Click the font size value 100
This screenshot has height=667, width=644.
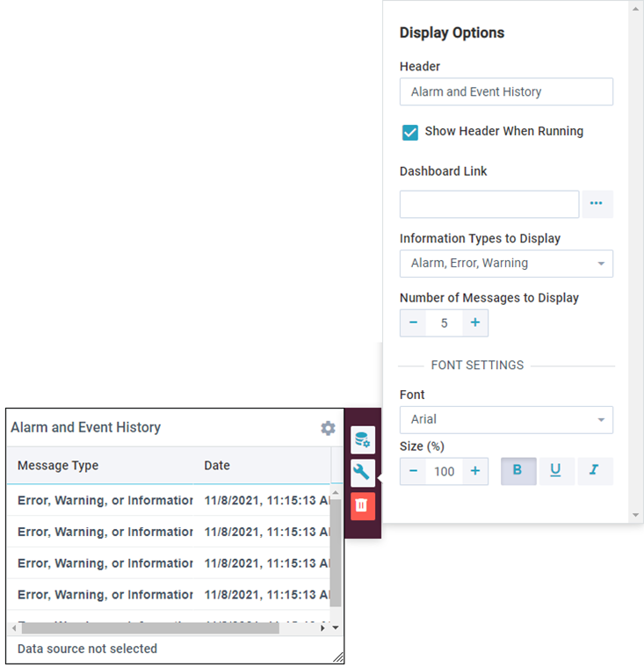[444, 471]
